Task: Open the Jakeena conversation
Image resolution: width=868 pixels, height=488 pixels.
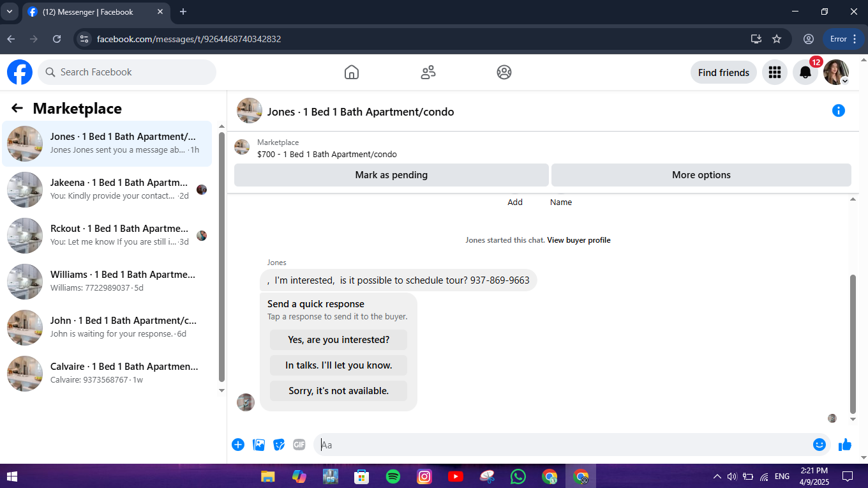Action: coord(107,190)
